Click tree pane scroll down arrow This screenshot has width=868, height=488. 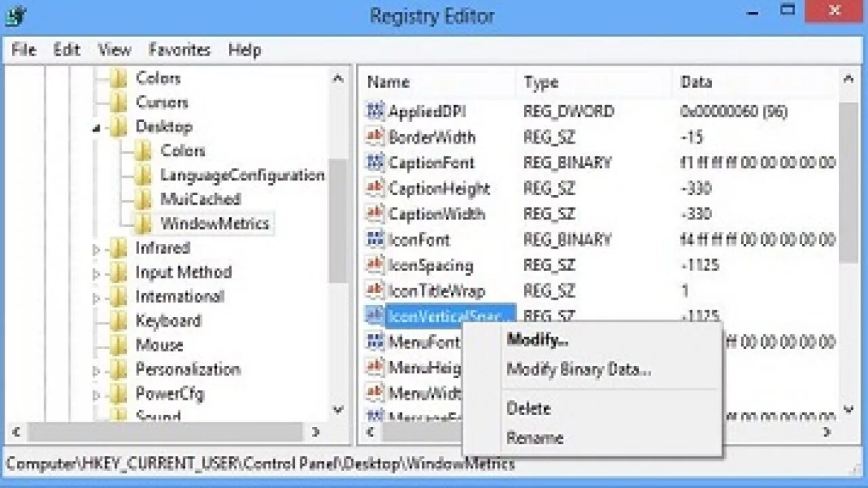point(338,409)
